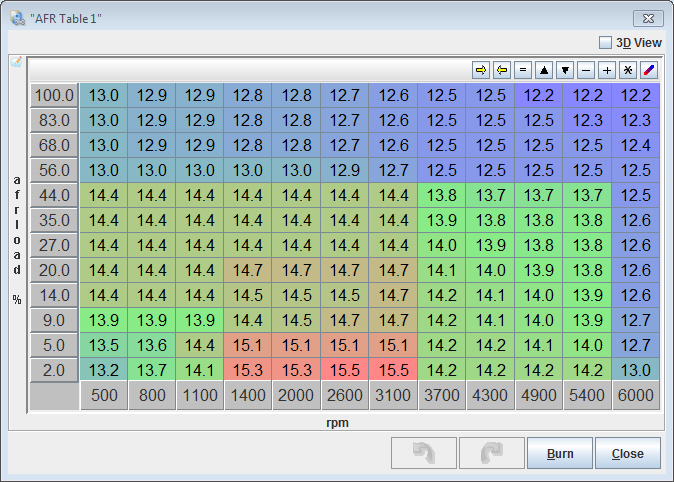This screenshot has height=482, width=674.
Task: Click the minus subtract toolbar icon
Action: 586,70
